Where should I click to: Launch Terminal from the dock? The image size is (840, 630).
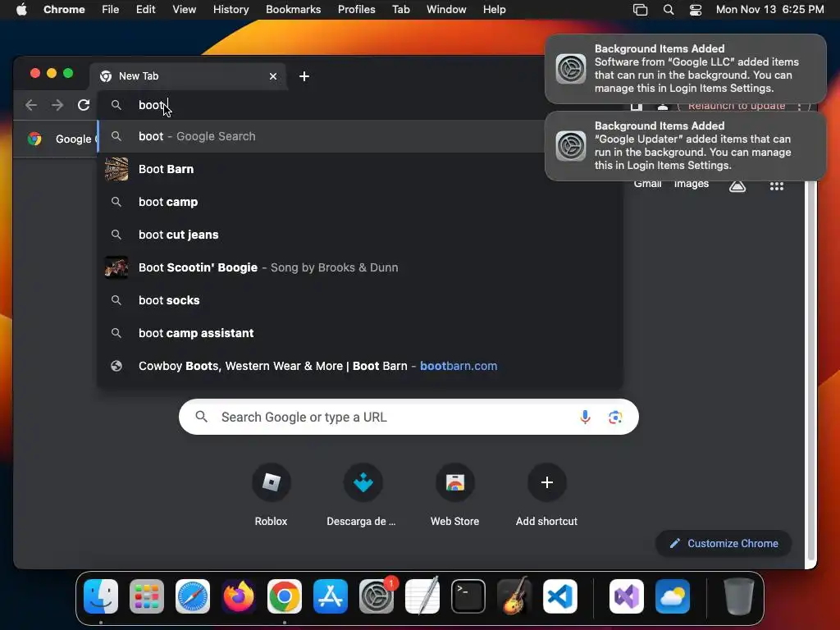point(468,596)
